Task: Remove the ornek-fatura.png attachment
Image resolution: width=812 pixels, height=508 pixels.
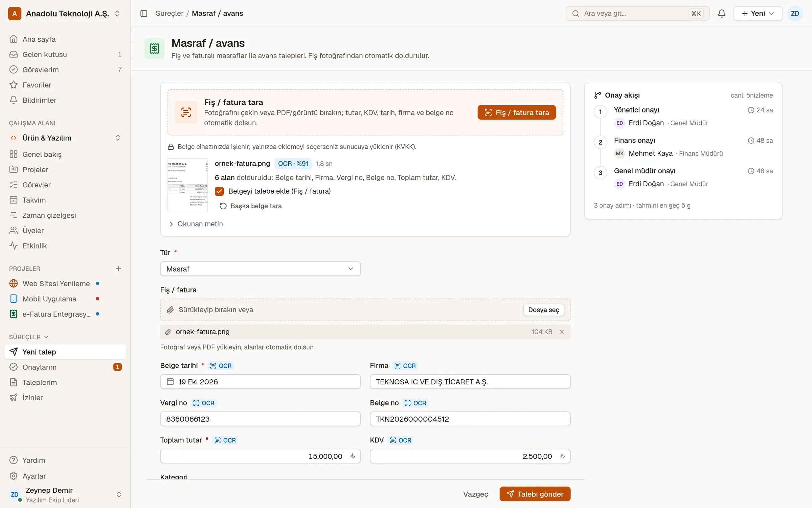Action: click(562, 332)
